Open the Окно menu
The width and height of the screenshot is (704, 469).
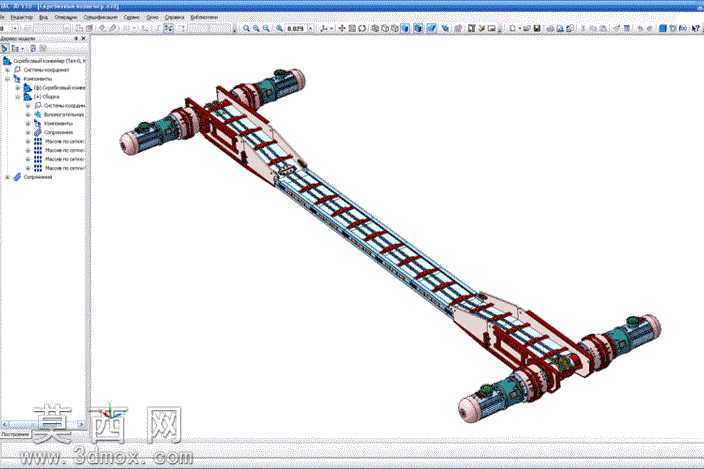pos(152,17)
